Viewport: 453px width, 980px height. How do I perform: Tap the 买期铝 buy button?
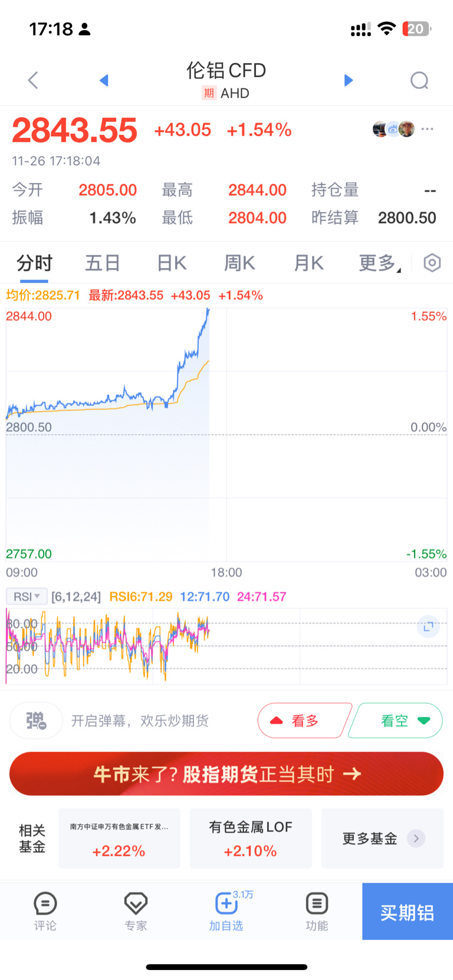pos(408,911)
